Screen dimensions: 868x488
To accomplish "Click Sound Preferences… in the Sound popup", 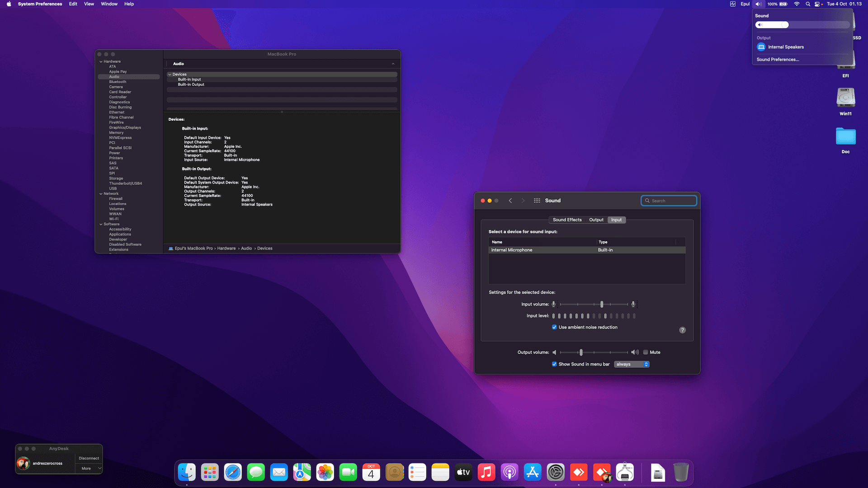I will point(778,60).
